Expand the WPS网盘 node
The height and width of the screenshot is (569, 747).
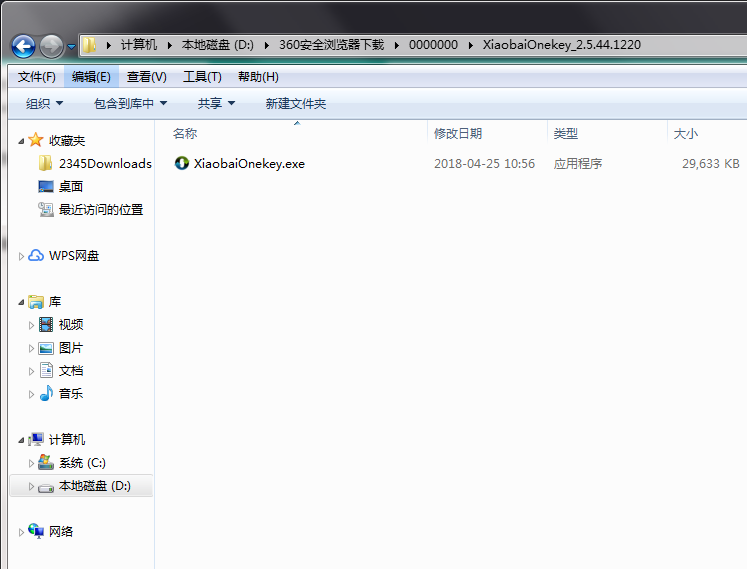point(21,256)
